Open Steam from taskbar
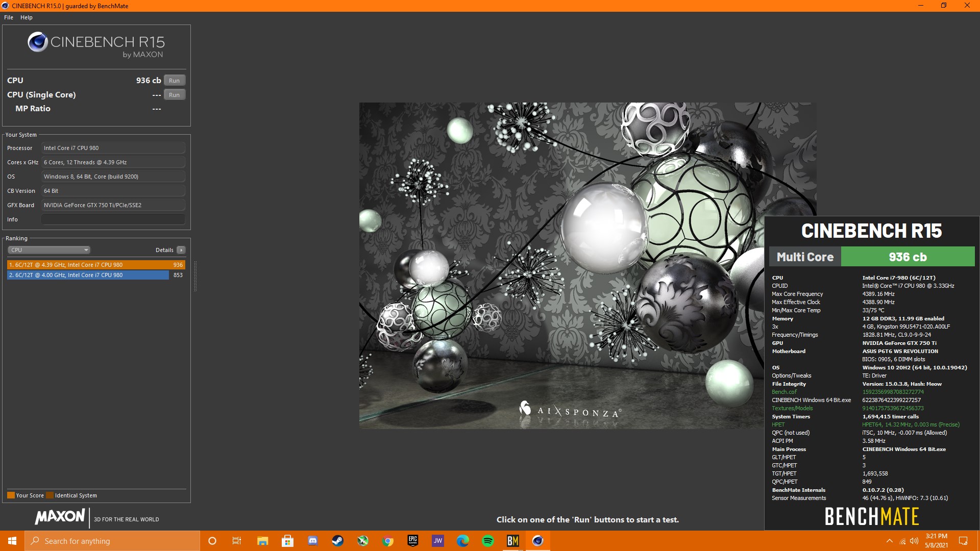Viewport: 980px width, 551px height. point(337,541)
